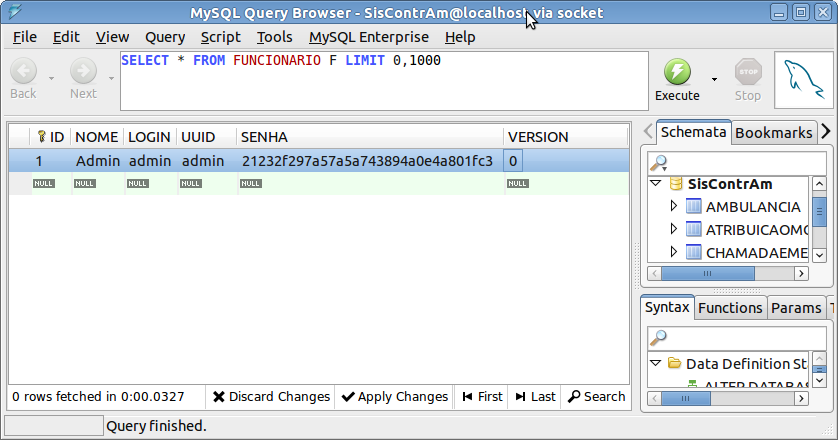Open the Script menu
This screenshot has width=838, height=440.
pos(221,37)
